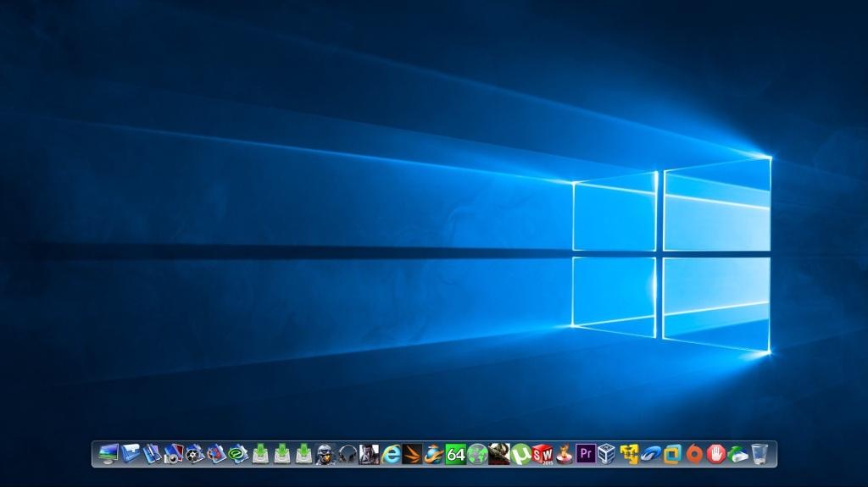868x487 pixels.
Task: Launch SolidWorks 2015 from the dock
Action: click(542, 454)
